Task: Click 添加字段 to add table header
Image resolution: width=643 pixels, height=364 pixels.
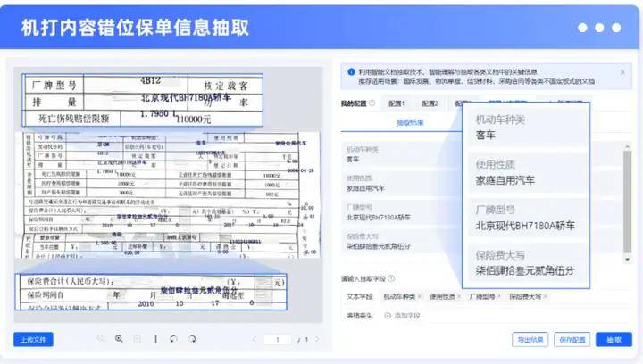Action: [x=402, y=316]
